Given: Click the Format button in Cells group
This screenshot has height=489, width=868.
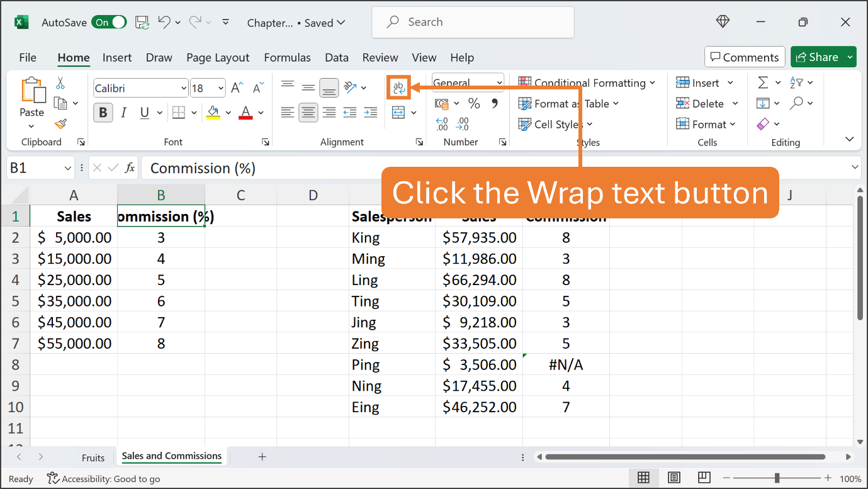Looking at the screenshot, I should [x=705, y=124].
